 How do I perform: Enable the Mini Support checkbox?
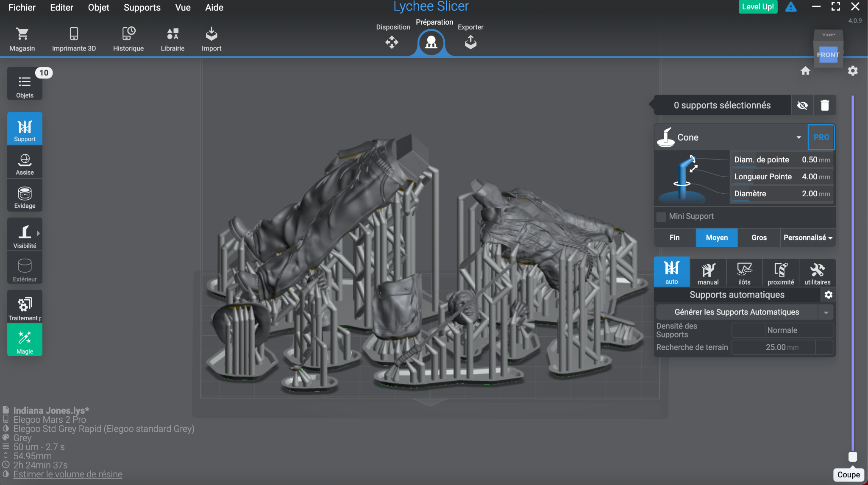661,217
